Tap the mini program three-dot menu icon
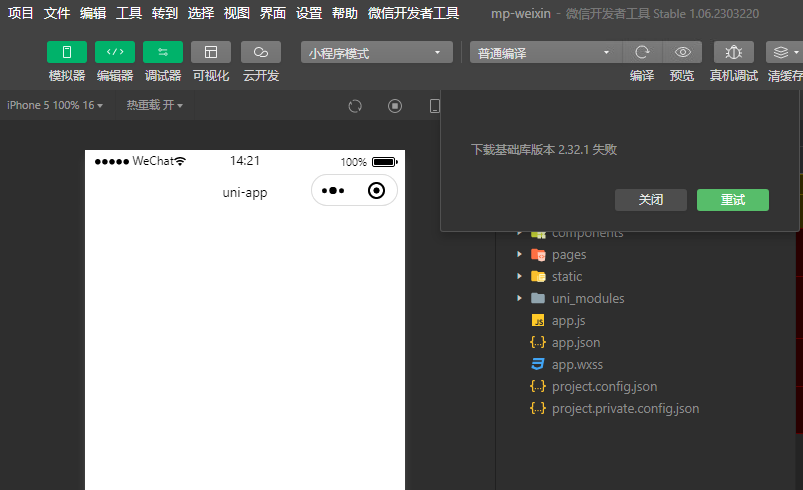 [x=333, y=190]
